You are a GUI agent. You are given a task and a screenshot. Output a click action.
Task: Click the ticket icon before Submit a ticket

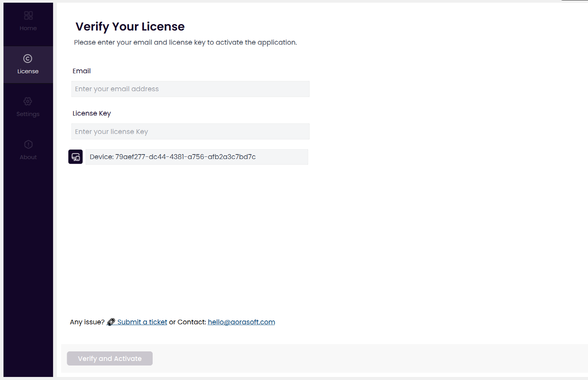point(111,322)
